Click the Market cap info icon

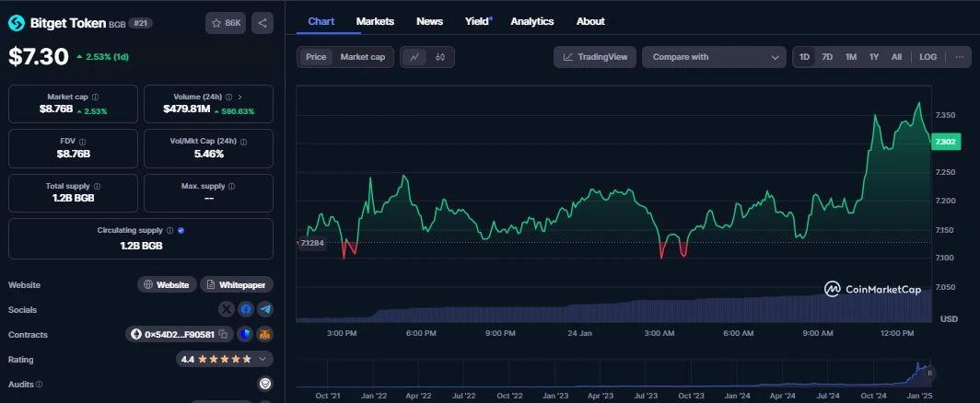95,97
